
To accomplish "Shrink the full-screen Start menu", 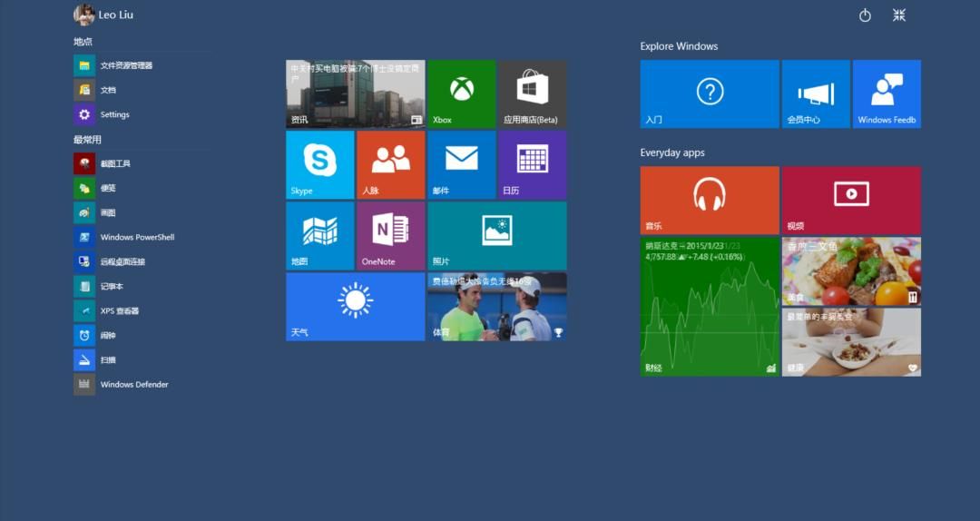I will [899, 15].
